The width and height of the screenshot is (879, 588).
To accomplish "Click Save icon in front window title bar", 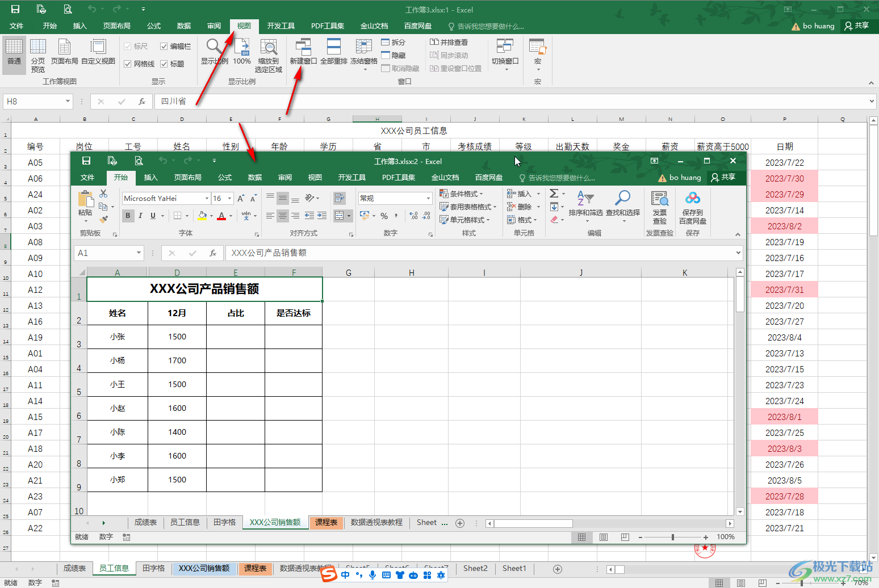I will click(86, 161).
